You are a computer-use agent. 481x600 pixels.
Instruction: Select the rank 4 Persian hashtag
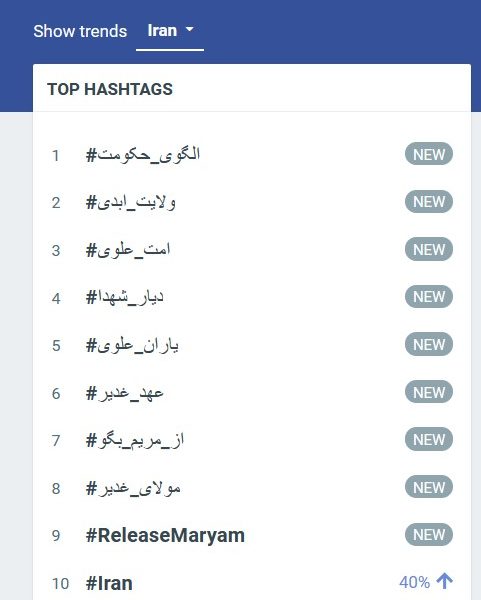(125, 298)
